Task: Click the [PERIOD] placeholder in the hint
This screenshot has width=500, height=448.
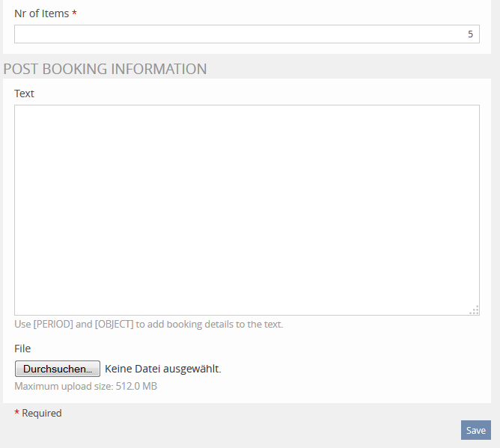Action: pyautogui.click(x=53, y=325)
